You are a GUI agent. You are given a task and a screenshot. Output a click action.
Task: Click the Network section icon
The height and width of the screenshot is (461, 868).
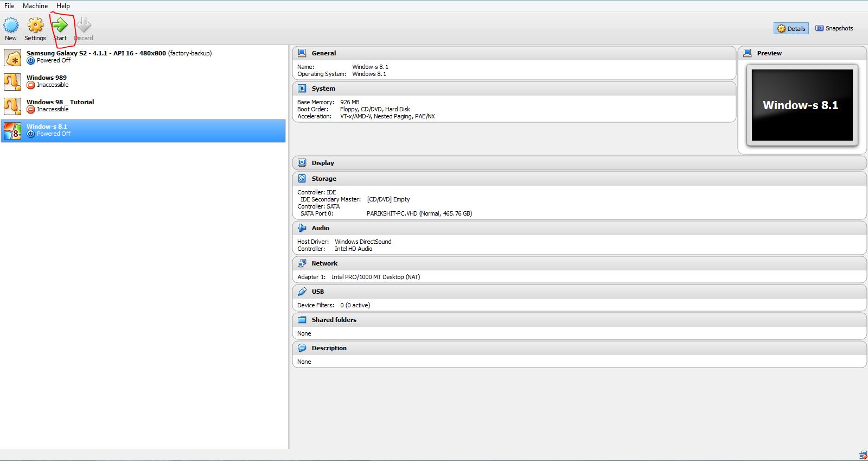302,263
